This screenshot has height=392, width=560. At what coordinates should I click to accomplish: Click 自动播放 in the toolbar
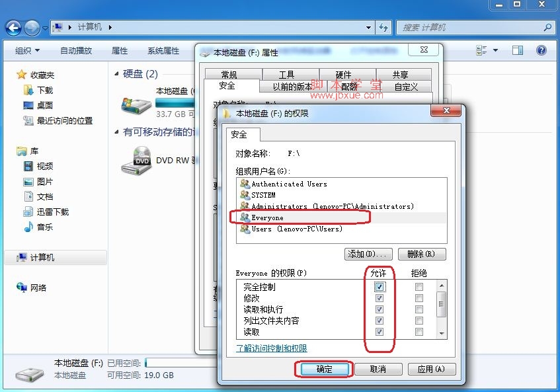click(x=76, y=51)
